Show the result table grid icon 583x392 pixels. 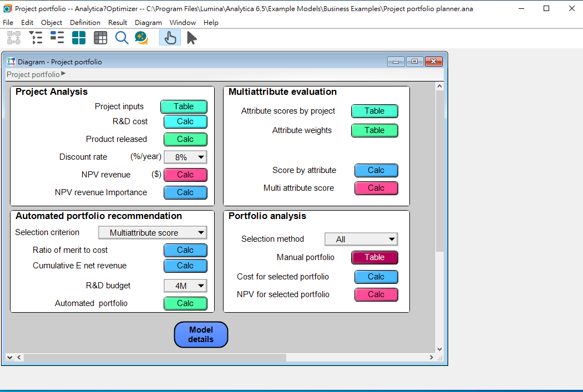coord(100,38)
